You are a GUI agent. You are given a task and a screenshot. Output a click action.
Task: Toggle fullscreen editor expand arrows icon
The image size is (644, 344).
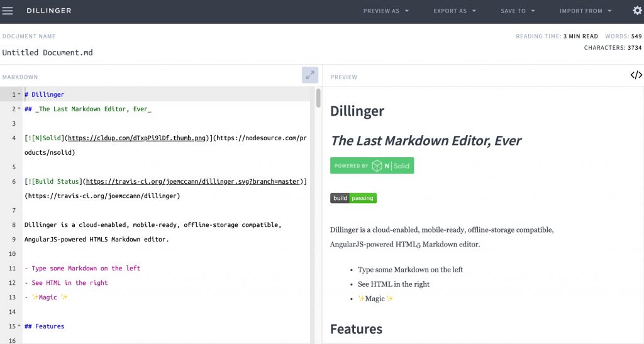click(310, 75)
